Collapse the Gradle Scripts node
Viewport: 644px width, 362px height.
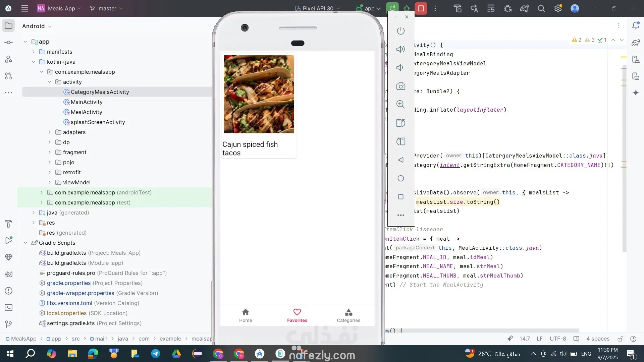point(25,243)
